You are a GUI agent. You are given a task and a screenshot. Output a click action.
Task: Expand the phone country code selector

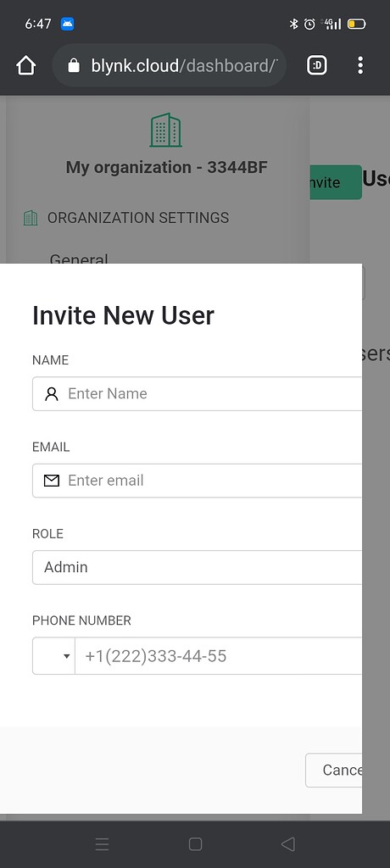53,656
